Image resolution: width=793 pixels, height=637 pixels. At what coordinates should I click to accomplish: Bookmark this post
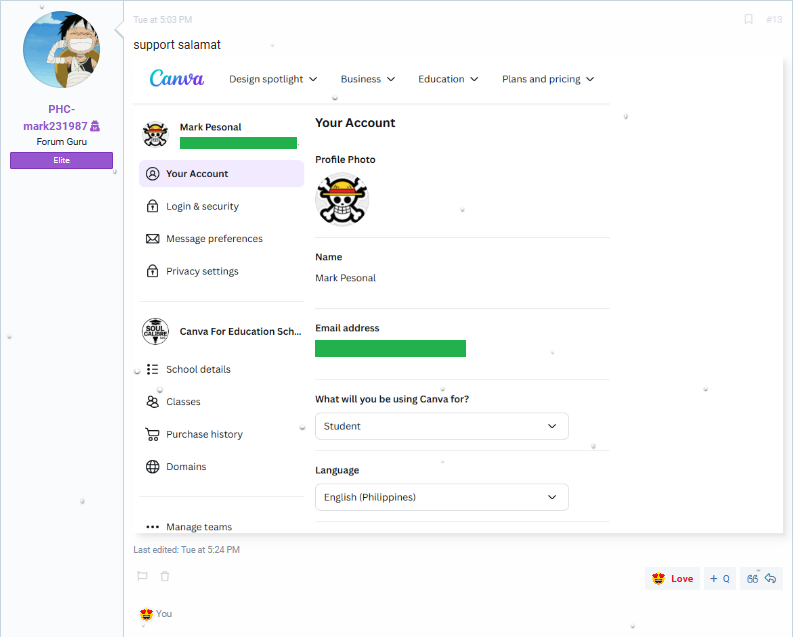pyautogui.click(x=748, y=19)
